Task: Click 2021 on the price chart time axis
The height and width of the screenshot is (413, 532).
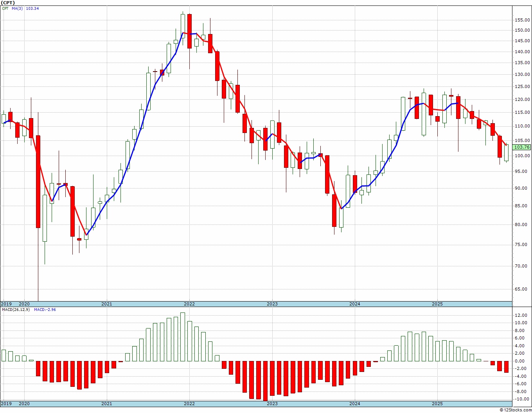Action: 107,304
